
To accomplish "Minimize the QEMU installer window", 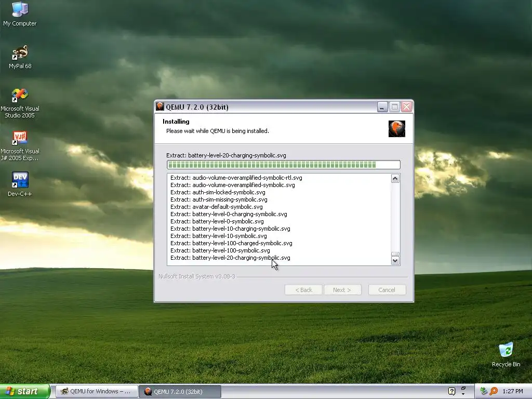I will [x=382, y=107].
